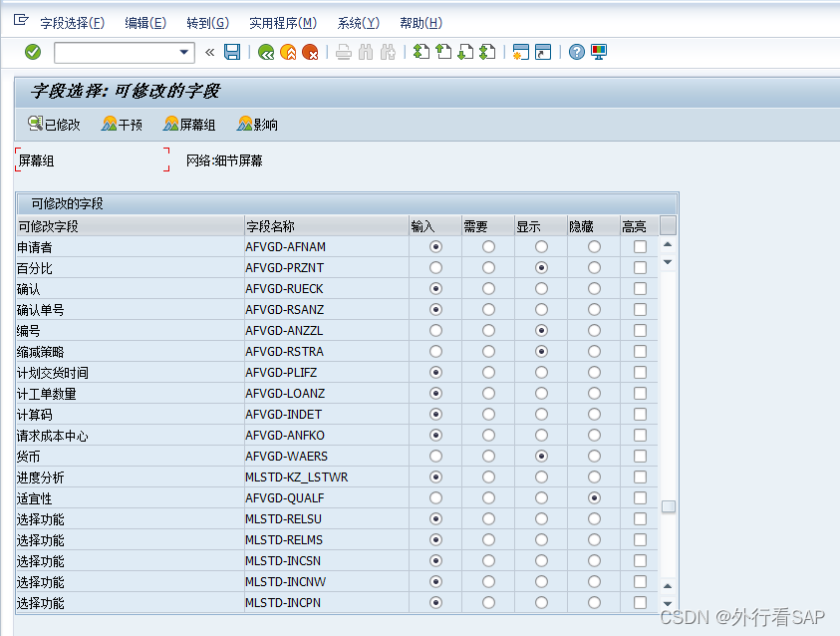
Task: Select 显示 radio for AFVGD-QUALF row
Action: pyautogui.click(x=541, y=497)
